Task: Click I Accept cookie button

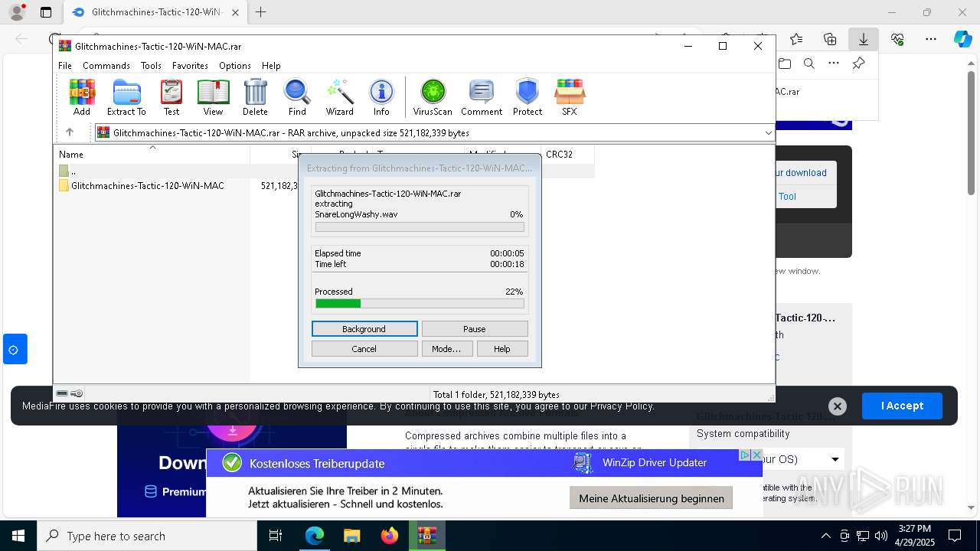Action: click(x=902, y=406)
